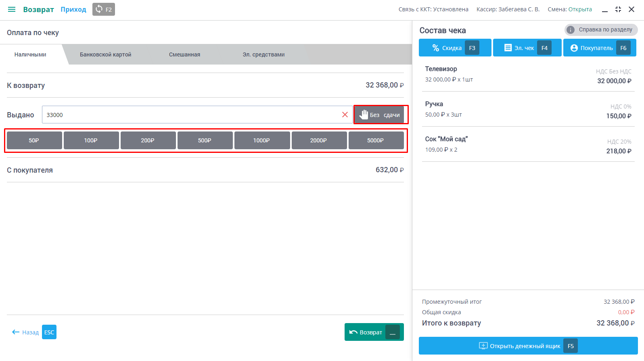Open Справка по разделу help
The height and width of the screenshot is (361, 644).
[601, 29]
